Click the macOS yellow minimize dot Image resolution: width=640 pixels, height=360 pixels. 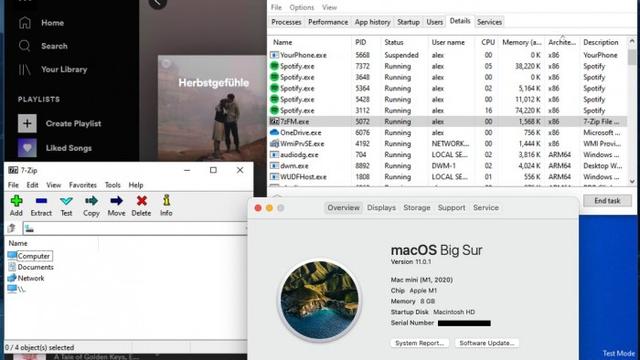[x=269, y=208]
